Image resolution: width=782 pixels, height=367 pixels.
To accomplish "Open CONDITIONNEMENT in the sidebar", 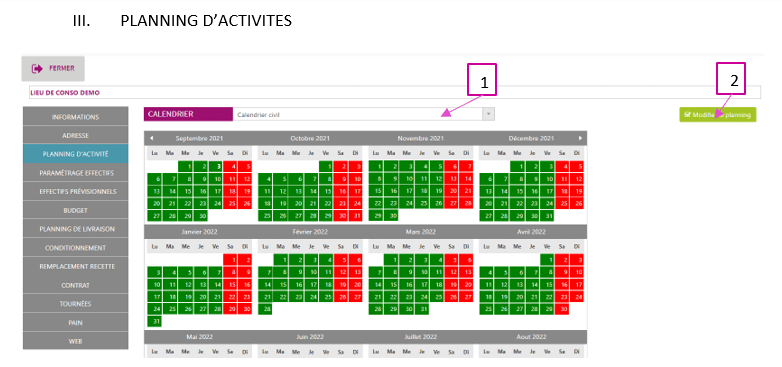I will (x=75, y=248).
